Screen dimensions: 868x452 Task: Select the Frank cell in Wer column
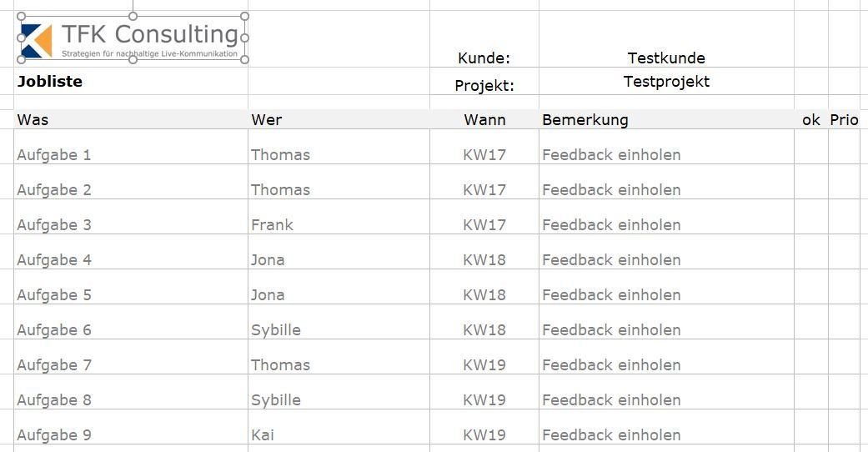339,217
